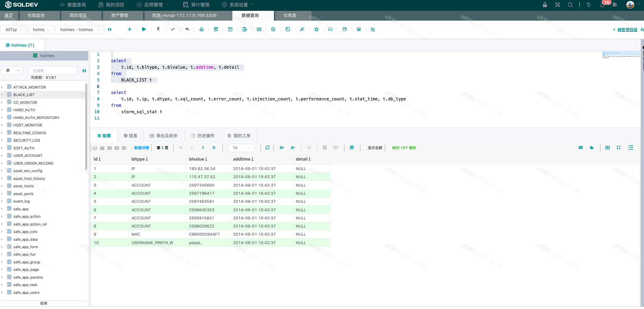Image resolution: width=644 pixels, height=309 pixels.
Task: Run the SQL with the play icon
Action: click(144, 29)
